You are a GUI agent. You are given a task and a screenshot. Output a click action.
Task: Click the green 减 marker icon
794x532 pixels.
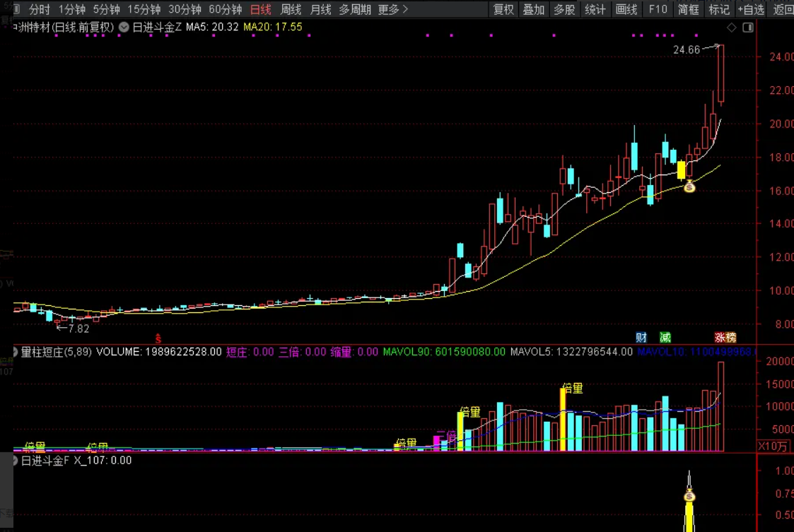point(665,338)
